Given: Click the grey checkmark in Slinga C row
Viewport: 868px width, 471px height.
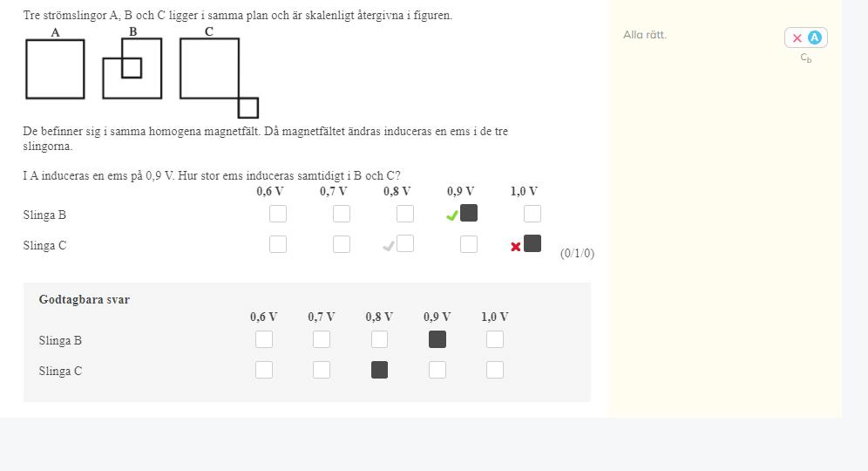Looking at the screenshot, I should pyautogui.click(x=389, y=247).
